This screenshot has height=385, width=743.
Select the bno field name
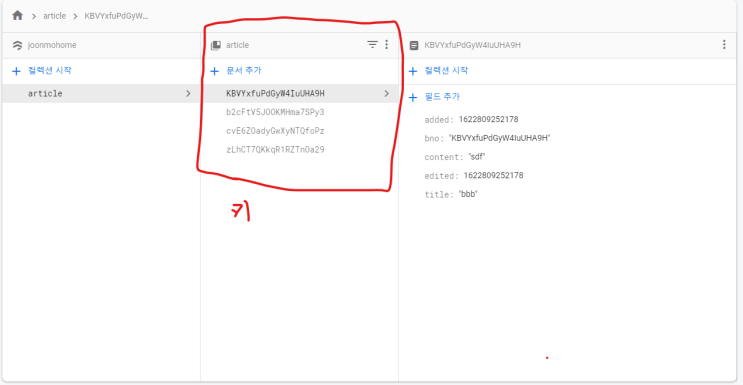point(435,138)
